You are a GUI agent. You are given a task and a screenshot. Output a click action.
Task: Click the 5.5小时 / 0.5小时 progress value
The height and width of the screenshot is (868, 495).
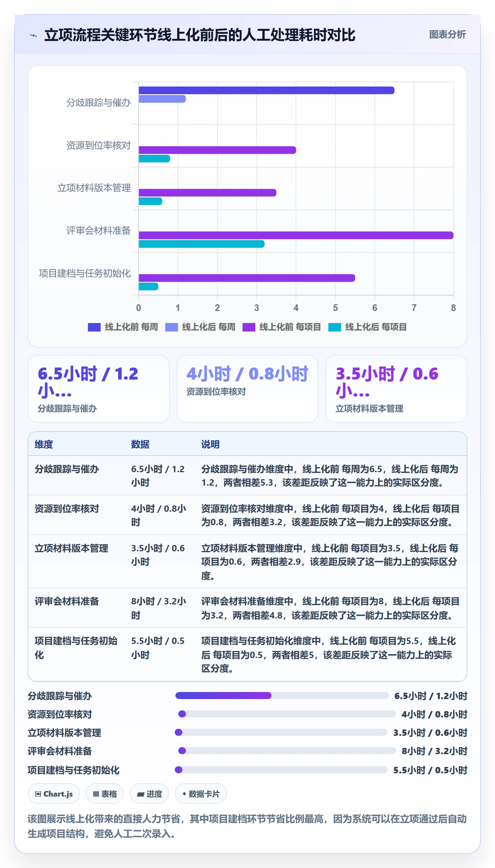point(430,770)
